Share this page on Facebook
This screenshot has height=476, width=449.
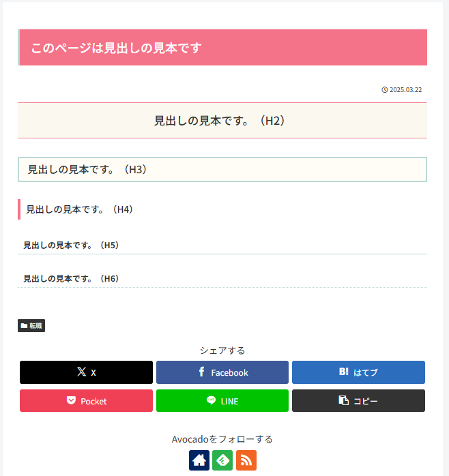222,372
